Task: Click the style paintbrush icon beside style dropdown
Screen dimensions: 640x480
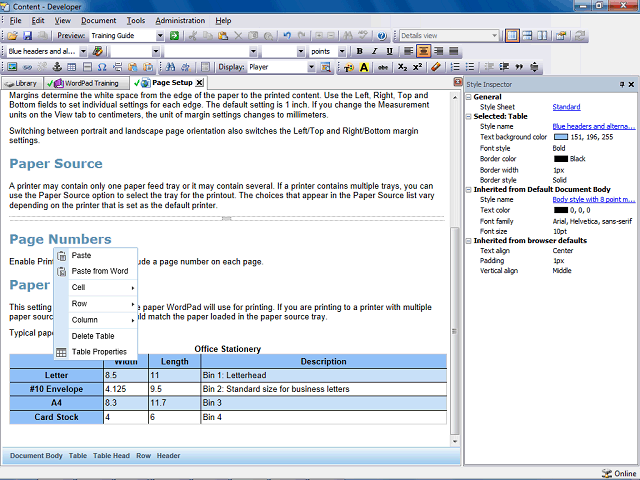Action: tap(97, 51)
